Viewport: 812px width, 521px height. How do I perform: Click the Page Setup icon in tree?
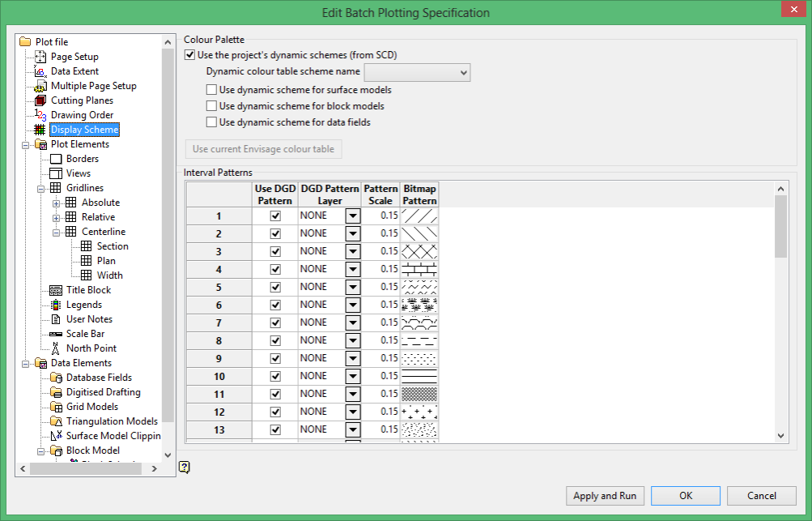(40, 57)
